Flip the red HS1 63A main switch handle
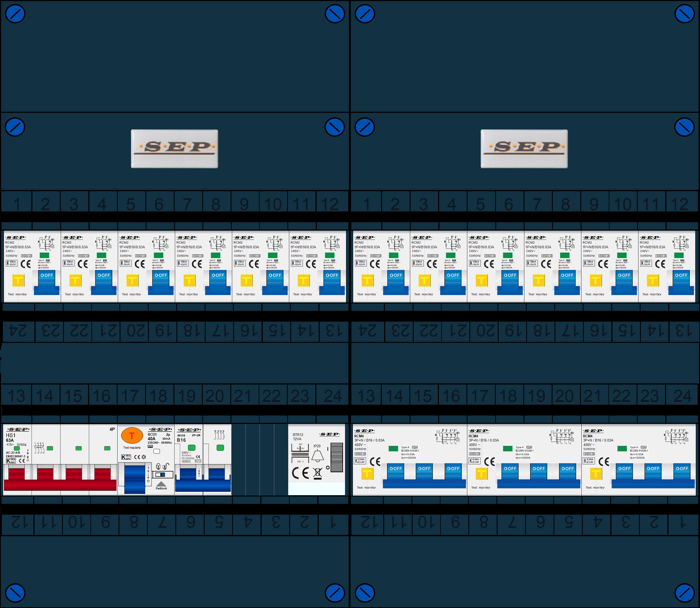 pyautogui.click(x=60, y=479)
